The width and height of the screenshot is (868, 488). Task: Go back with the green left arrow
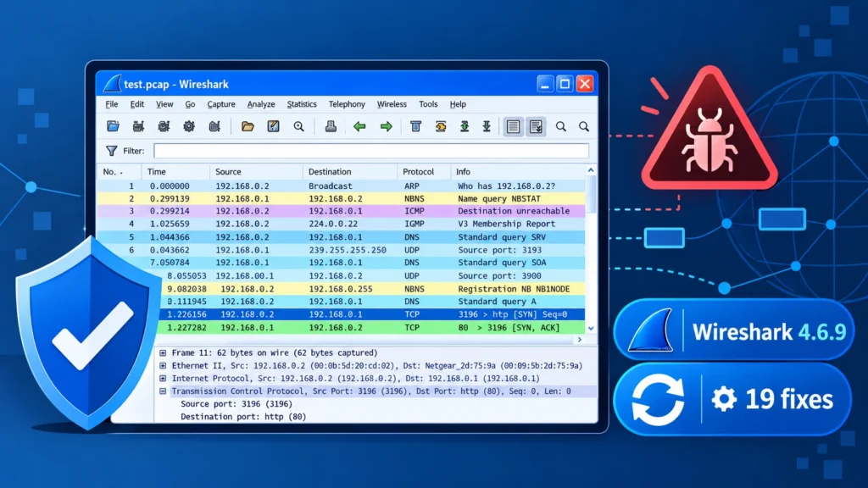click(x=359, y=127)
